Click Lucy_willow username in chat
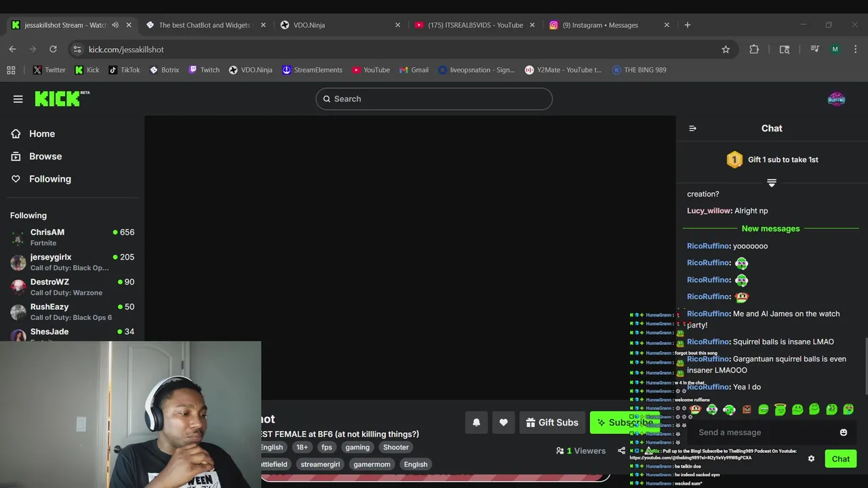868x488 pixels. click(709, 211)
